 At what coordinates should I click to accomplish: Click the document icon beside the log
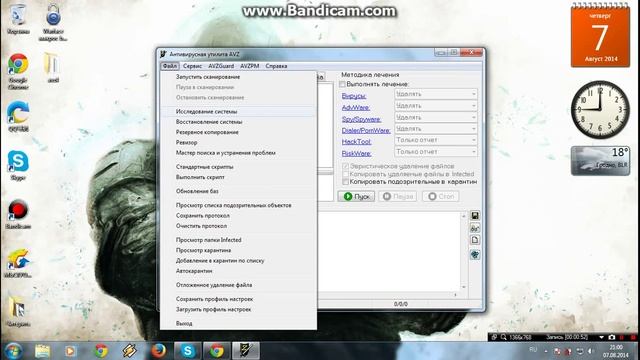[475, 240]
